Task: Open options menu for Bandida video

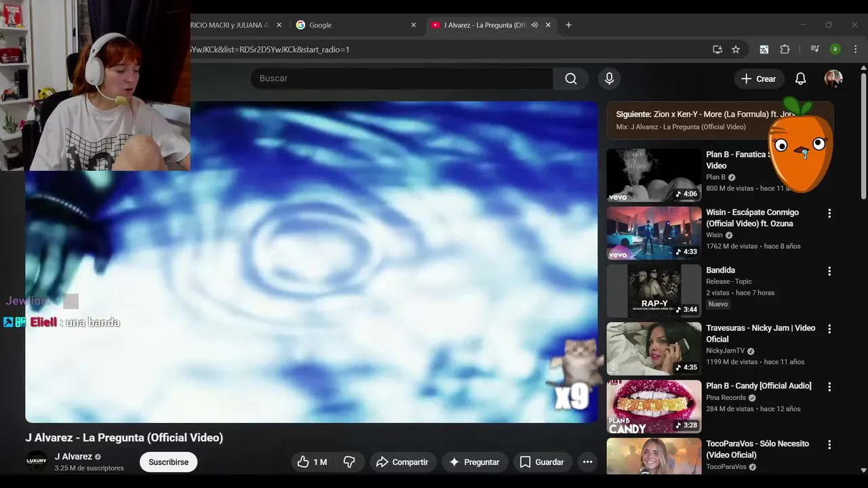Action: coord(829,271)
